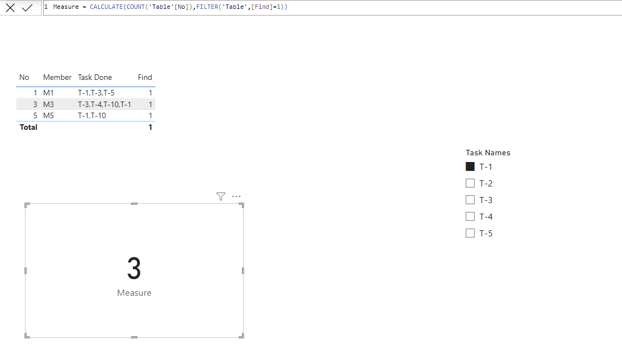Select the M5 member cell
The image size is (622, 364).
point(48,115)
